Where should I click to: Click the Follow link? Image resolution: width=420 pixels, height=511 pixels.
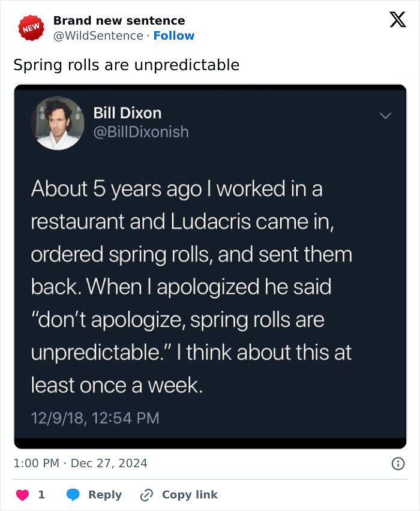coord(174,35)
